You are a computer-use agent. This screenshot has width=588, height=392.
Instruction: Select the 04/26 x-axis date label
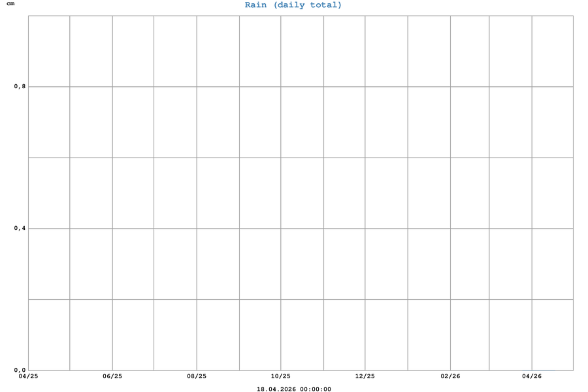[x=532, y=376]
